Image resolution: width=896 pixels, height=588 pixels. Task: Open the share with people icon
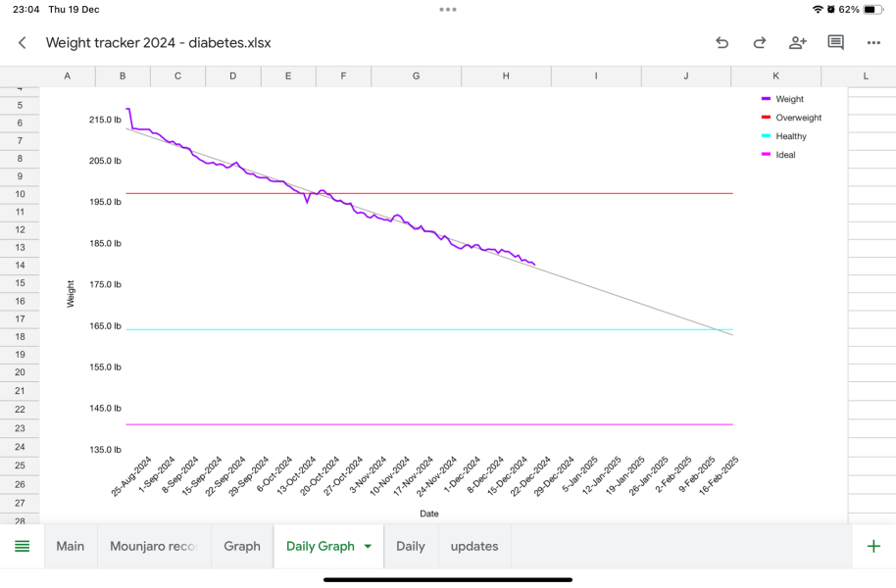pyautogui.click(x=797, y=43)
